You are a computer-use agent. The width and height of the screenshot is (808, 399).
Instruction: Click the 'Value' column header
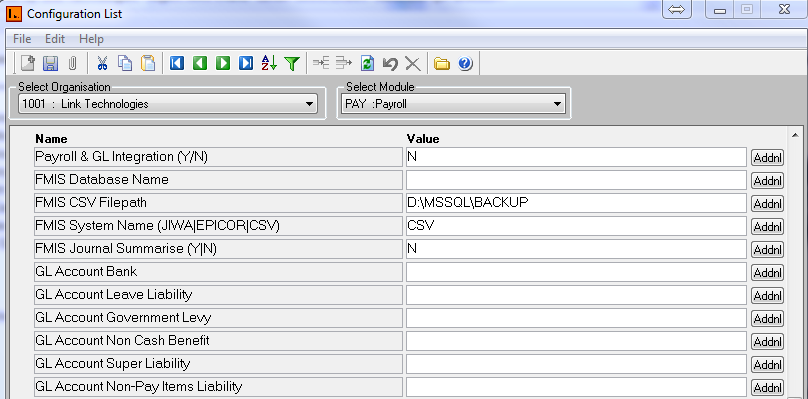coord(423,139)
